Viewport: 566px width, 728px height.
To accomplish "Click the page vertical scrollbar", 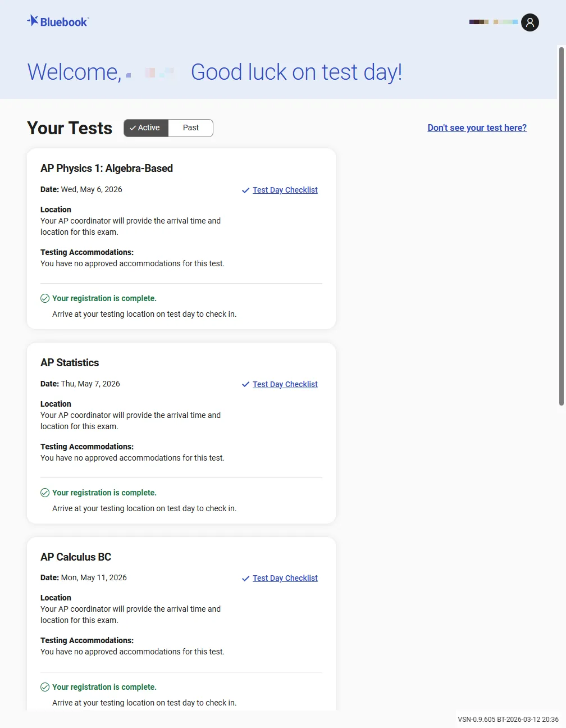I will click(x=561, y=225).
